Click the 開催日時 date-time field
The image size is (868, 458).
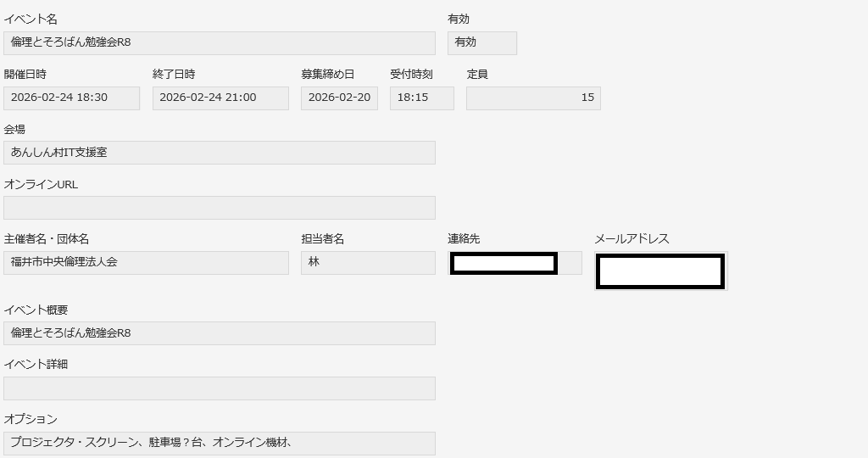[x=71, y=98]
